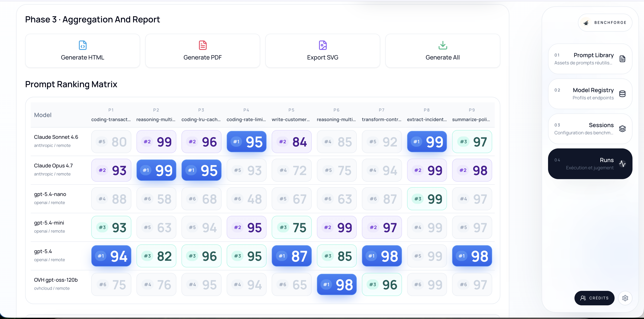Click the P9 summarize-poli... column header
644x319 pixels.
[471, 115]
